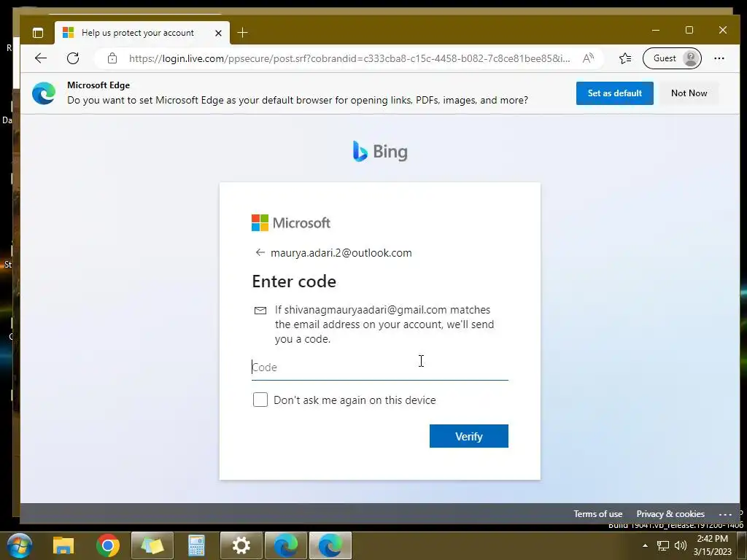Maximize the Edge browser window
747x560 pixels.
click(x=689, y=30)
